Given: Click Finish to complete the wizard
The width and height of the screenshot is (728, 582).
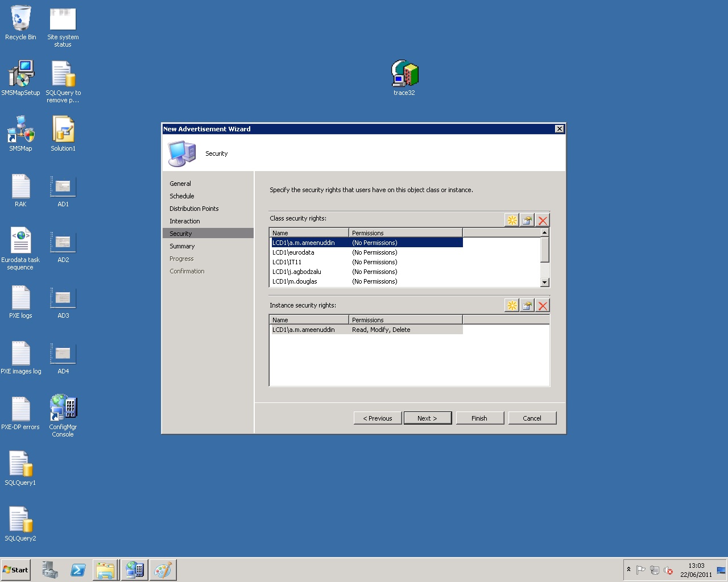Looking at the screenshot, I should click(479, 418).
